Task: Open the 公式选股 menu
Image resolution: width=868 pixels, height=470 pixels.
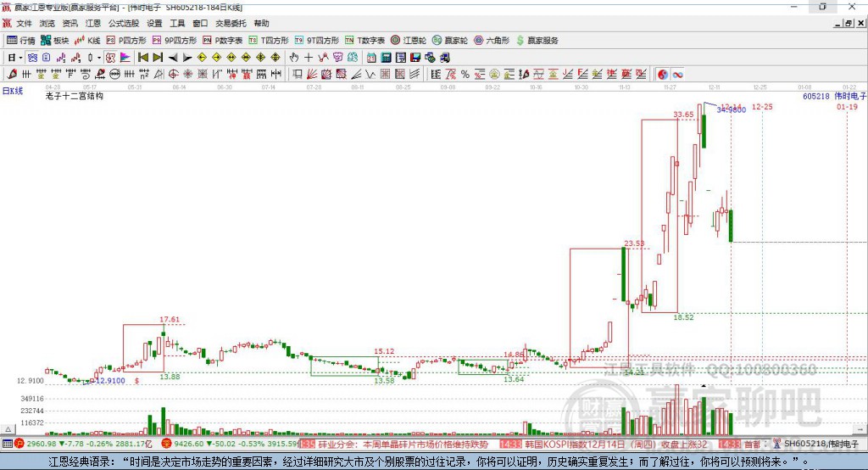Action: 124,23
